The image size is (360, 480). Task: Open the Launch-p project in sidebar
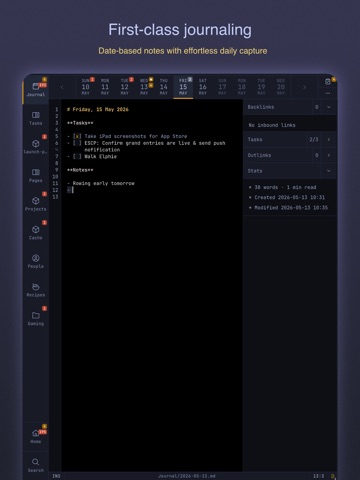pos(36,147)
